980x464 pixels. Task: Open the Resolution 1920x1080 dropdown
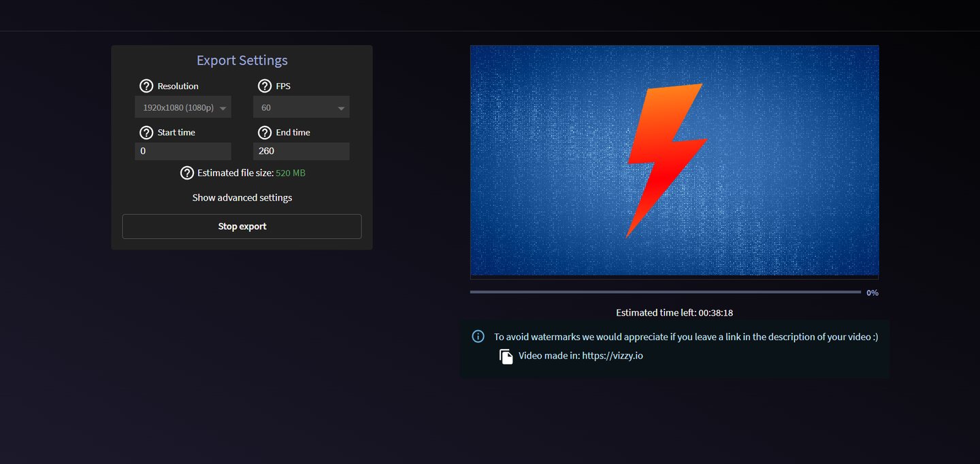click(x=183, y=107)
